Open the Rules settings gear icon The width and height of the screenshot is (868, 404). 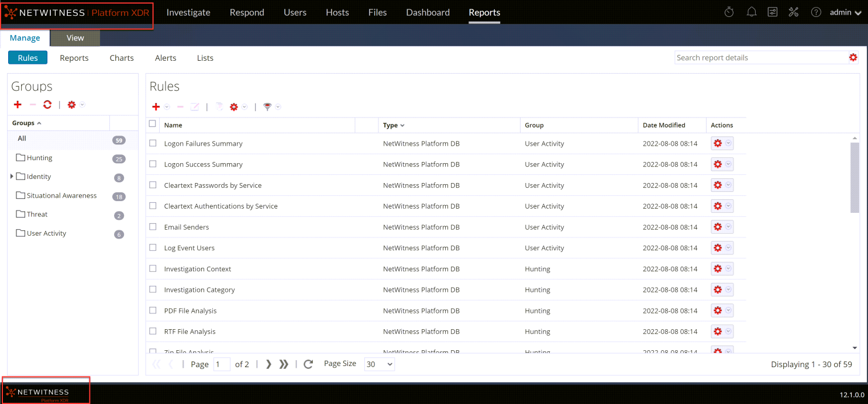click(234, 107)
